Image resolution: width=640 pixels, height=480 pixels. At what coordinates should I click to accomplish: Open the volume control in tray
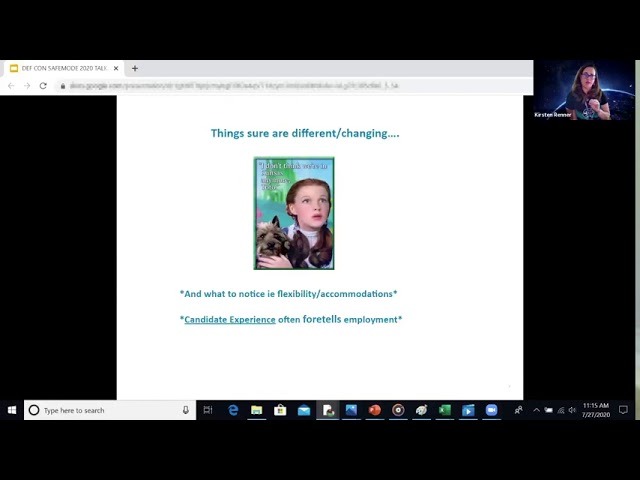tap(572, 410)
